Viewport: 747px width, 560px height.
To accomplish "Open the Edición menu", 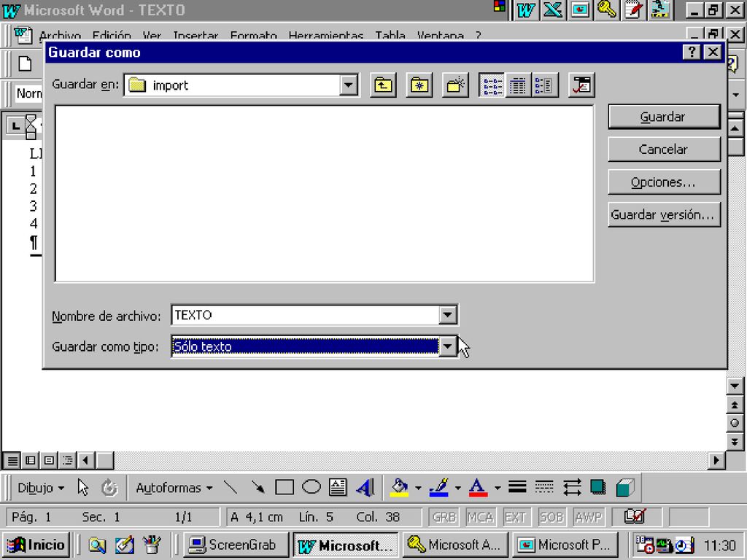I will [x=112, y=36].
